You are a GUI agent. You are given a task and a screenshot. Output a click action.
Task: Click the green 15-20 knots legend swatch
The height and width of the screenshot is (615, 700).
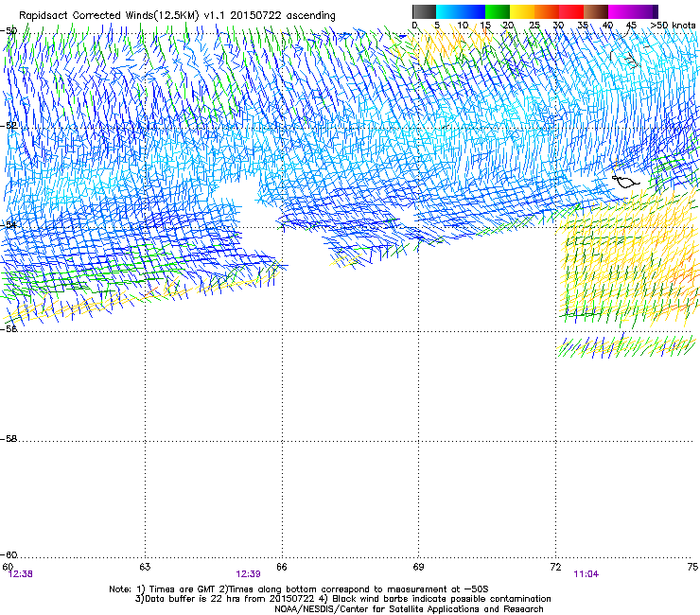click(498, 11)
